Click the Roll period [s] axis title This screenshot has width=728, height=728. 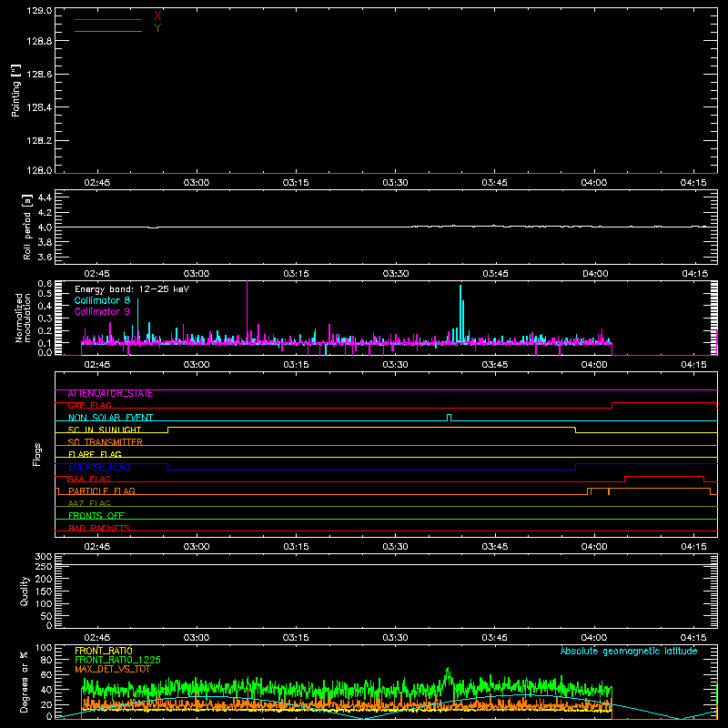pyautogui.click(x=27, y=227)
